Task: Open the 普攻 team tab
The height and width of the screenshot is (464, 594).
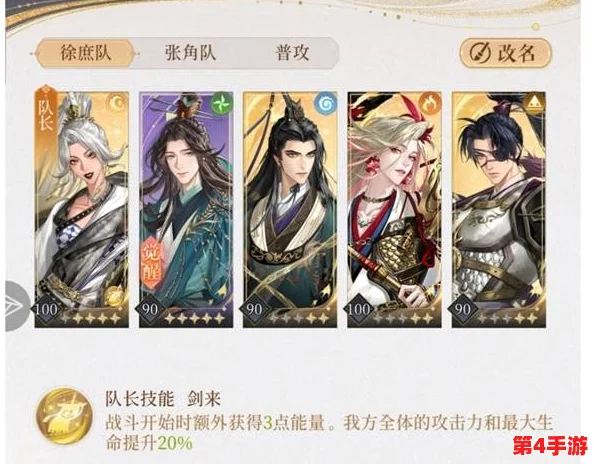Action: pyautogui.click(x=292, y=53)
